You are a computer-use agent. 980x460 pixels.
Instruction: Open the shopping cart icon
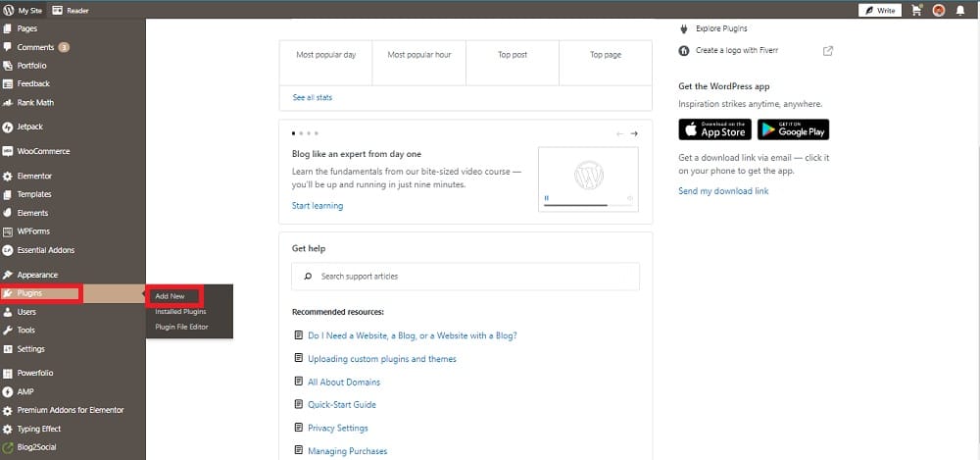click(x=917, y=11)
